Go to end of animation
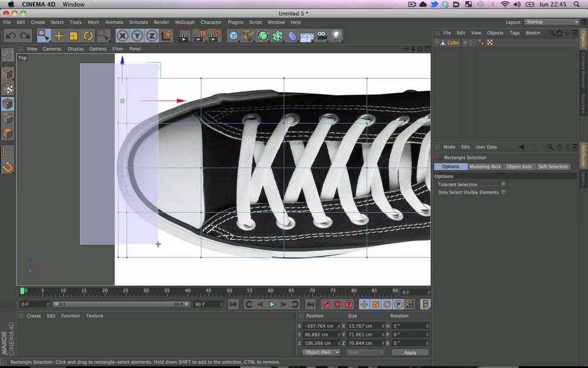Viewport: 588px width, 368px height. coord(310,305)
